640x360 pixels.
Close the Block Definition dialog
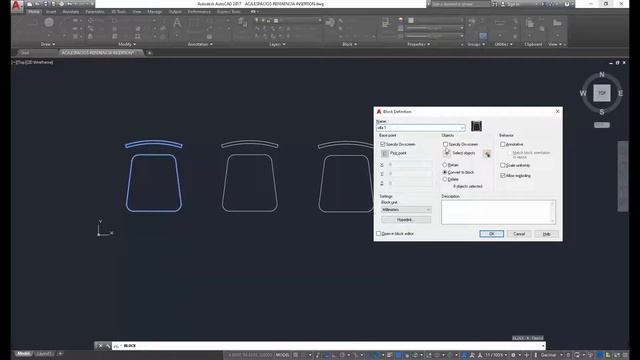558,111
